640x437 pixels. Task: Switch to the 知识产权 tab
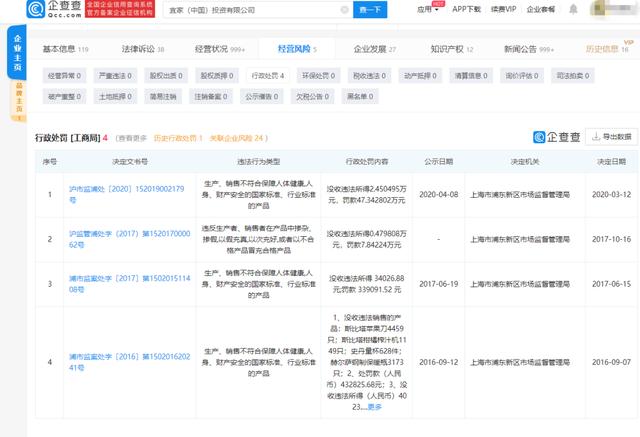[452, 49]
